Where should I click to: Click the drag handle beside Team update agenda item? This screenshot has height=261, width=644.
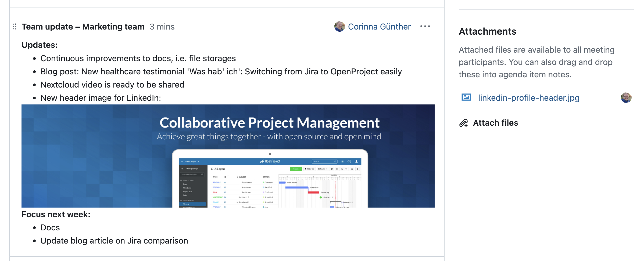tap(15, 27)
